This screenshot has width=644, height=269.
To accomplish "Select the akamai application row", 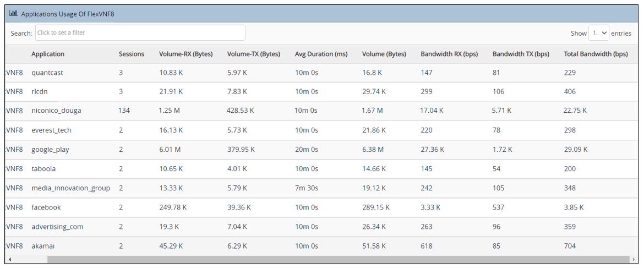I will click(322, 246).
